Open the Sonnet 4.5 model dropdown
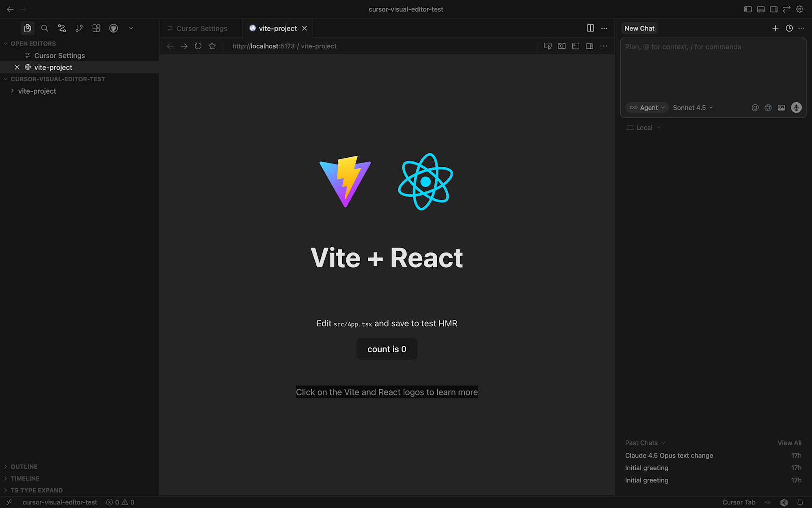The height and width of the screenshot is (508, 812). (x=693, y=108)
